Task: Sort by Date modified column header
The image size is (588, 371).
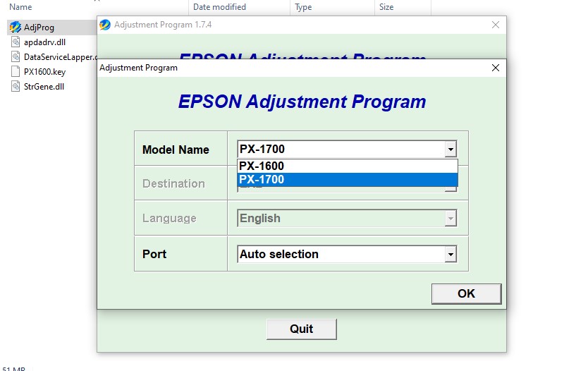Action: [x=219, y=7]
